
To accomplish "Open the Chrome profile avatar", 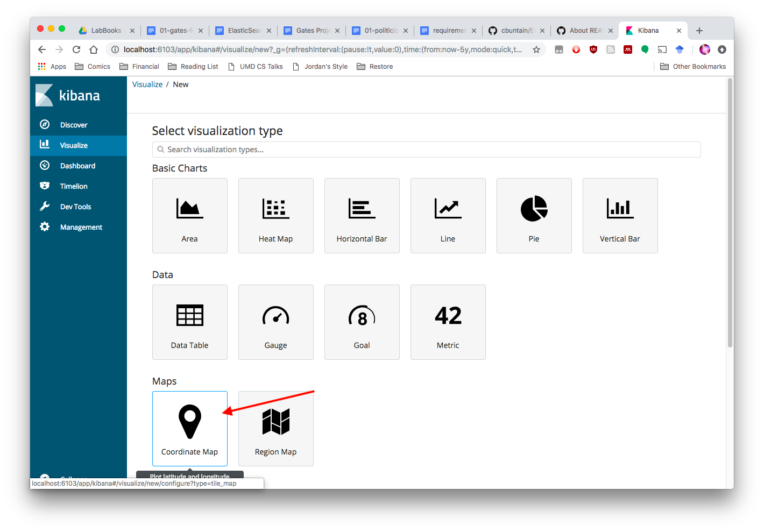I will (x=705, y=49).
